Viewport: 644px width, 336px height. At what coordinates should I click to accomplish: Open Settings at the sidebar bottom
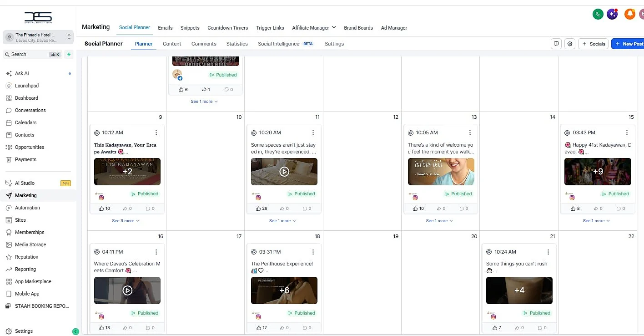24,331
